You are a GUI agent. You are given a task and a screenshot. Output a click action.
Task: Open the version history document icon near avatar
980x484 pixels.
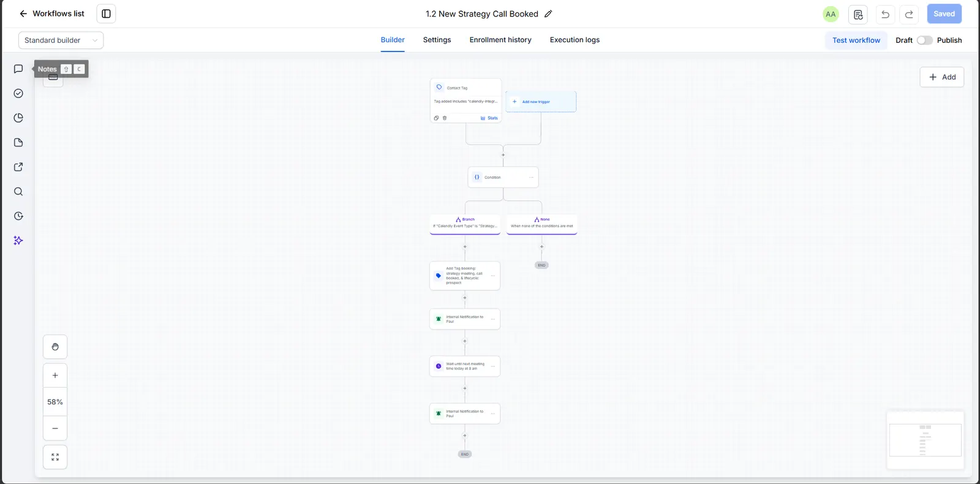[x=858, y=14]
